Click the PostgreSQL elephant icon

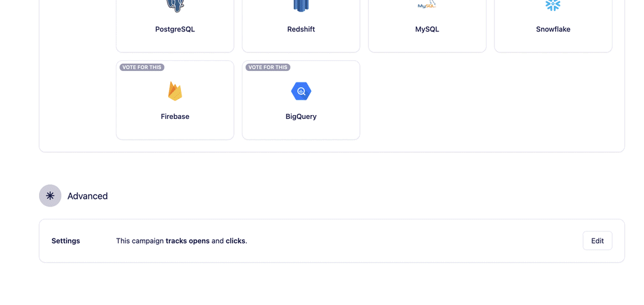(175, 5)
